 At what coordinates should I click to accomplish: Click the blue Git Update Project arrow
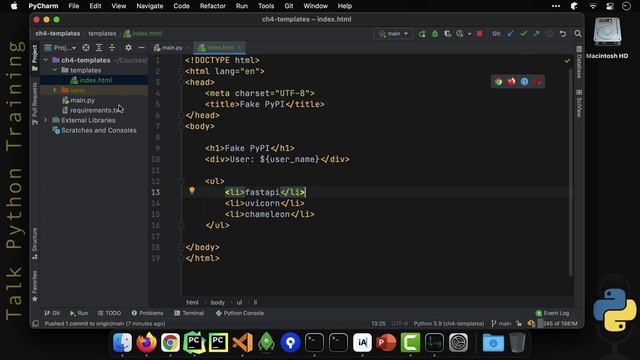(510, 34)
